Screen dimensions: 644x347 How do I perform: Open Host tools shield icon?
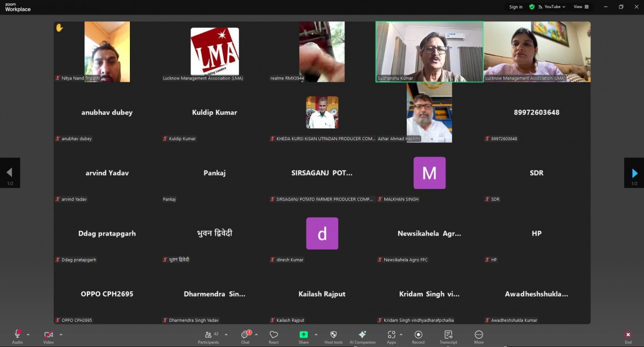coord(333,337)
